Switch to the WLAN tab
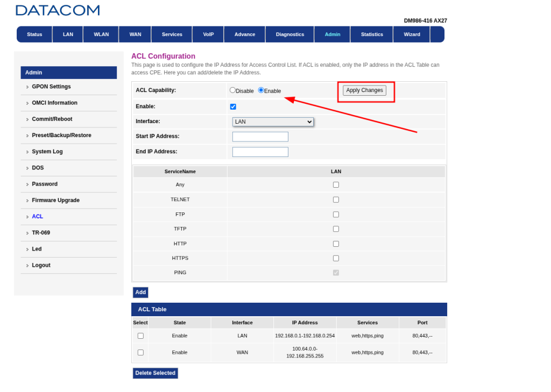Viewport: 551px width, 392px height. click(x=101, y=34)
